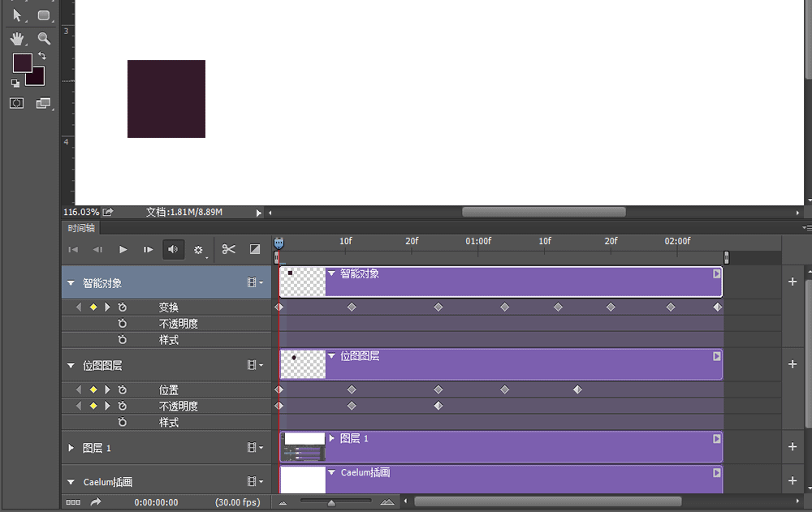This screenshot has width=812, height=512.
Task: Collapse the 智能对象 track
Action: [x=71, y=282]
